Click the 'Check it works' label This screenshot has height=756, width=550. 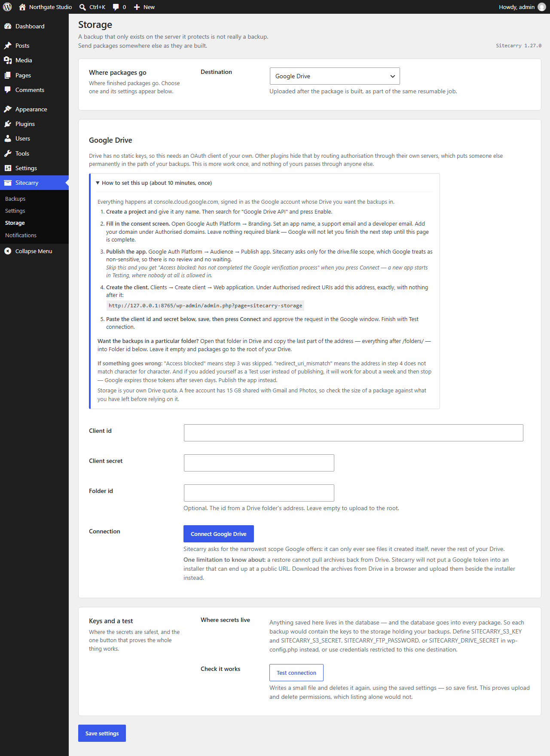coord(220,669)
